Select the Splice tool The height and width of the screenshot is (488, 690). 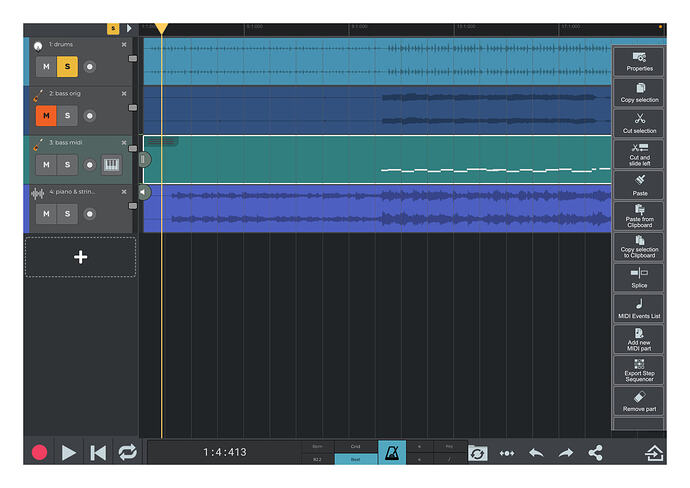tap(639, 278)
